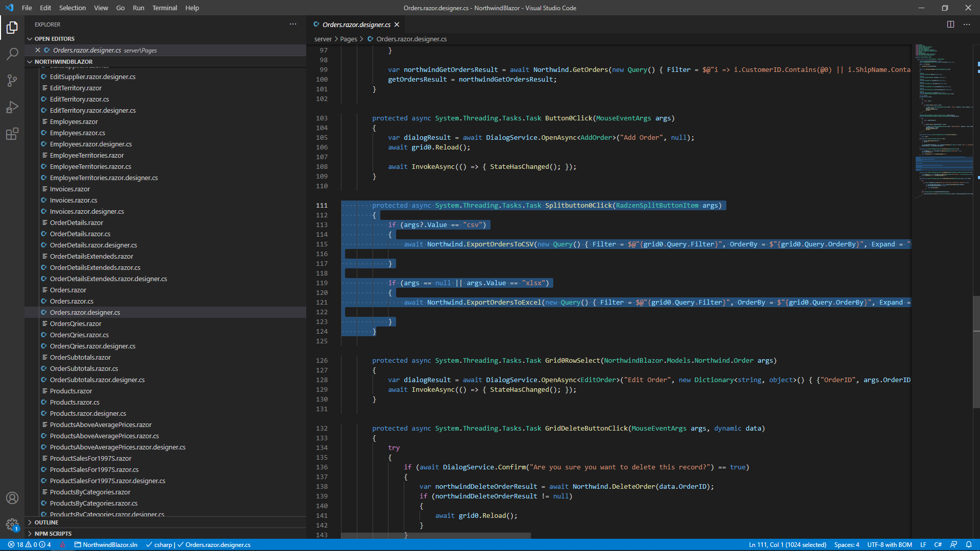Open editor More Actions ellipsis

pyautogui.click(x=967, y=24)
